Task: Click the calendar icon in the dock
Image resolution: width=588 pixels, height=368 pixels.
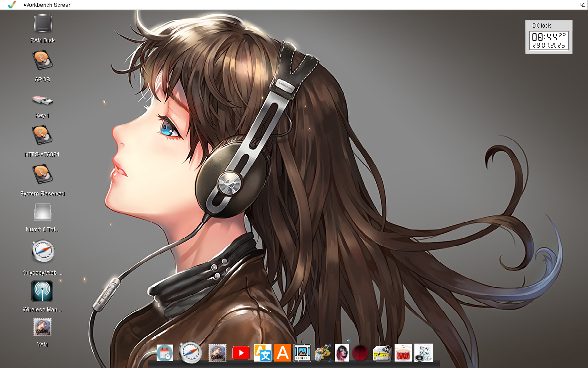Action: (165, 353)
